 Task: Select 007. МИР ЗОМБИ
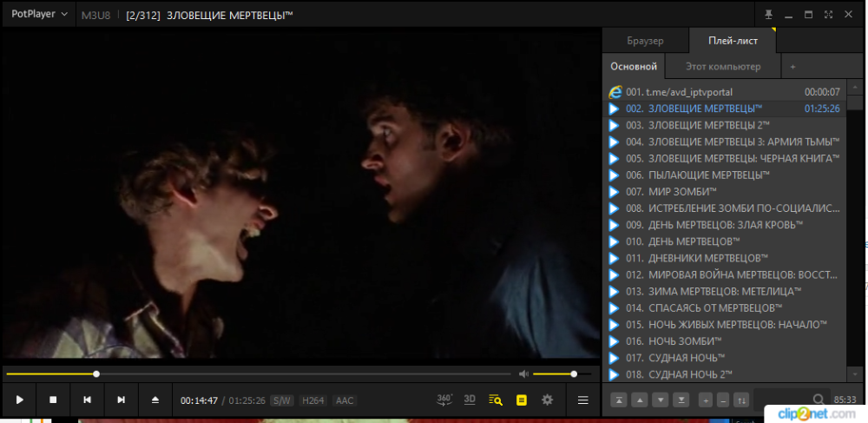(724, 192)
